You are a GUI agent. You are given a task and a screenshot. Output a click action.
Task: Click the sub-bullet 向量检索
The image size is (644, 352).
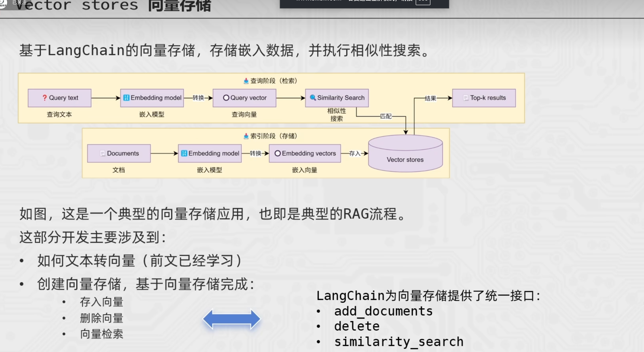click(x=101, y=334)
